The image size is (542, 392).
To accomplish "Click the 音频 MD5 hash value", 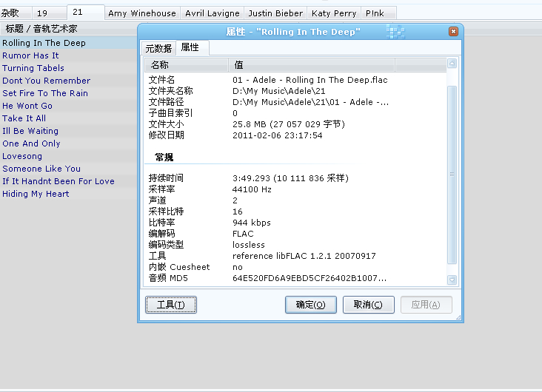I will 310,278.
